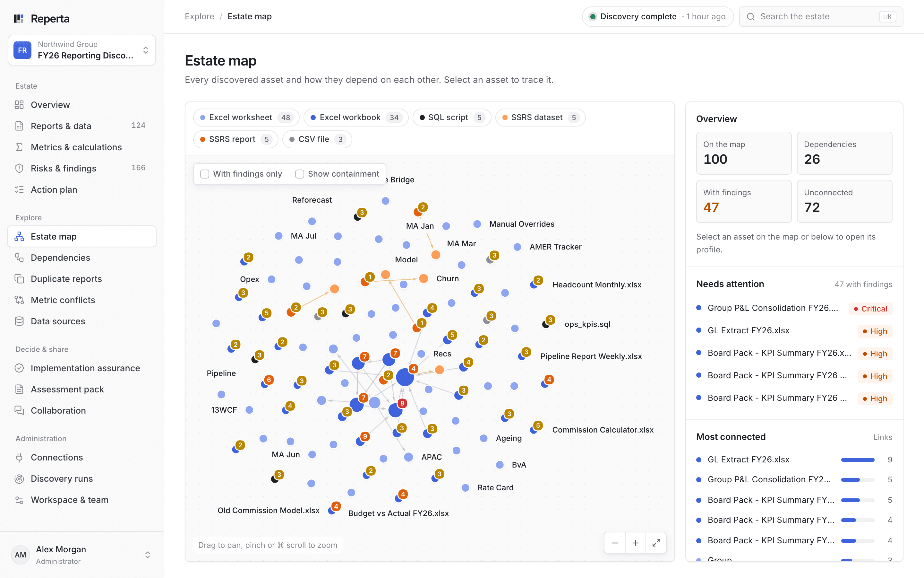Click the Metrics & calculations sigma icon

click(19, 147)
